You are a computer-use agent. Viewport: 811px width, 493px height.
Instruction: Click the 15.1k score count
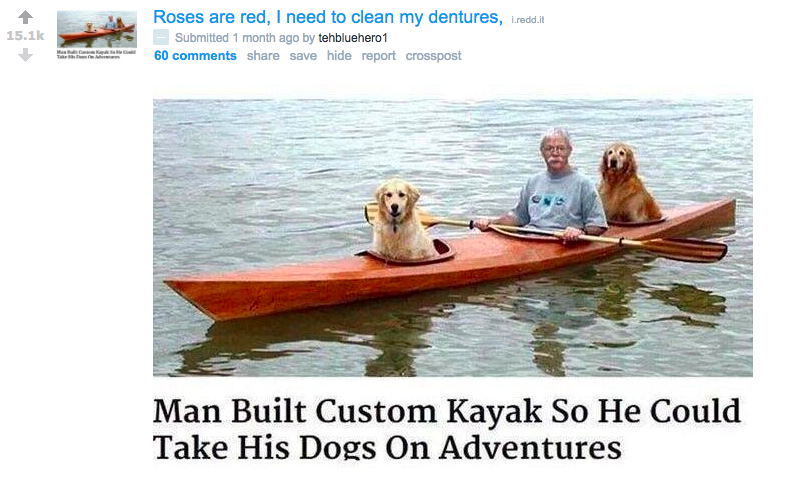(x=25, y=36)
